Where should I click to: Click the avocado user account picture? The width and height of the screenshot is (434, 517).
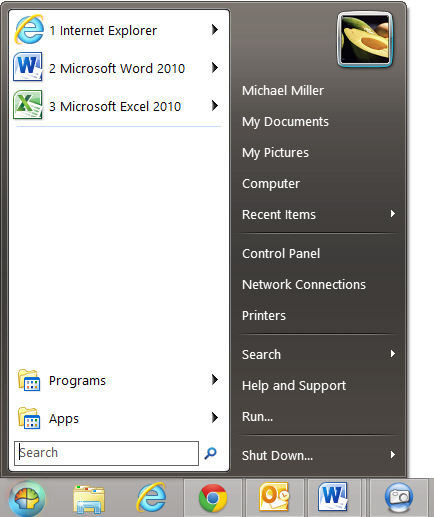(365, 40)
